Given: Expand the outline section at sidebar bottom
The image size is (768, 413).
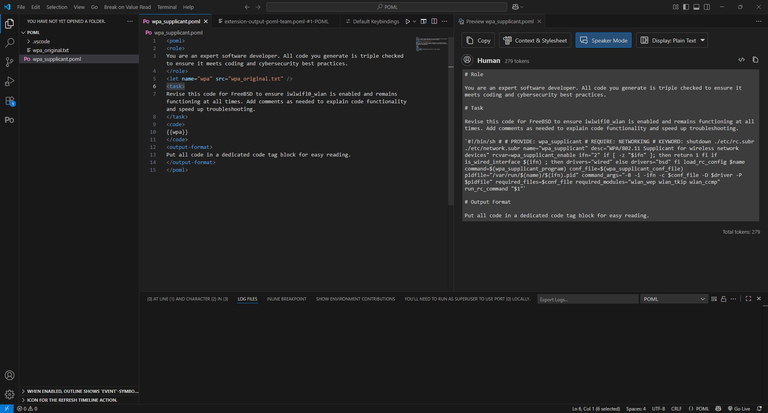Looking at the screenshot, I should (x=81, y=391).
